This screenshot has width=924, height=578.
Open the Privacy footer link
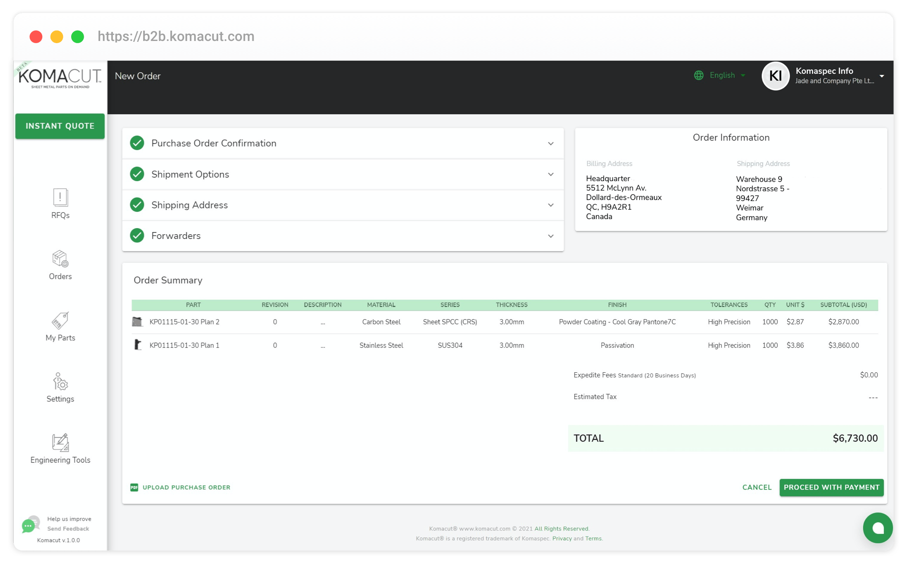[562, 538]
